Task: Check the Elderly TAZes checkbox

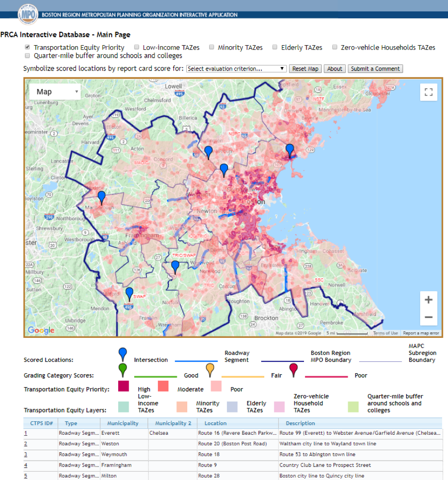Action: point(275,47)
